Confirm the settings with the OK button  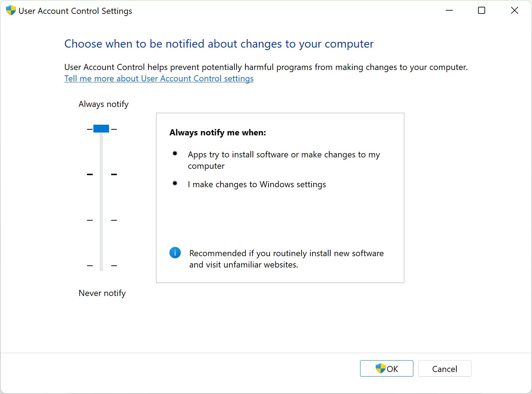(x=386, y=368)
